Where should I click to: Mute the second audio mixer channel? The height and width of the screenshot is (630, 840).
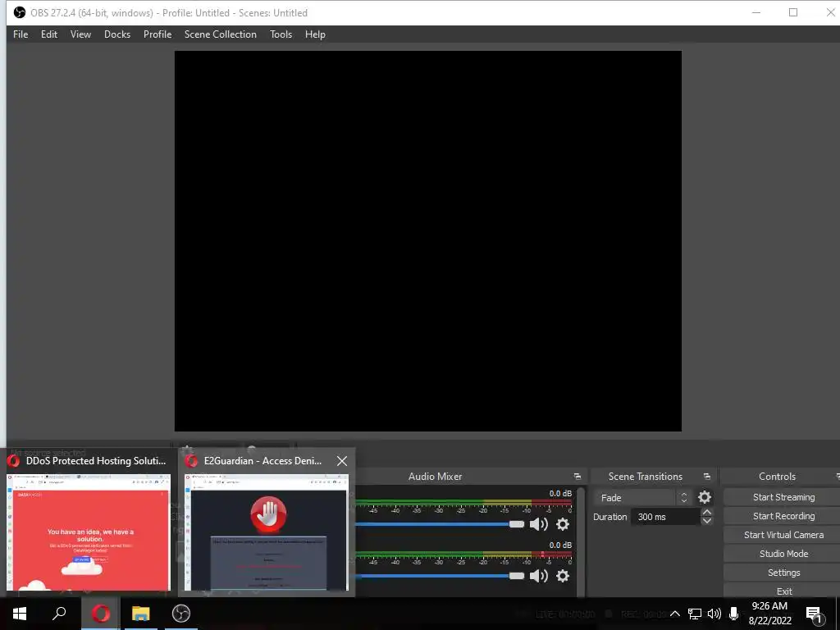tap(538, 576)
